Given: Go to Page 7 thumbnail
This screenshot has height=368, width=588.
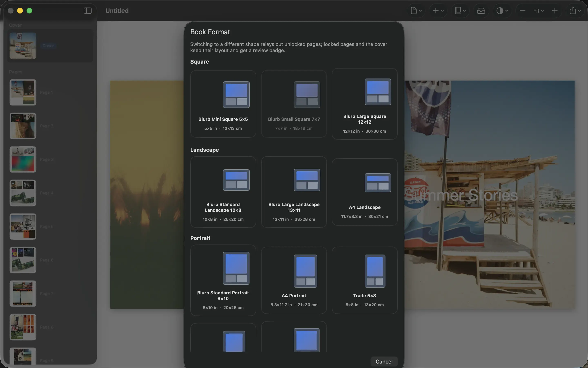Looking at the screenshot, I should 23,294.
